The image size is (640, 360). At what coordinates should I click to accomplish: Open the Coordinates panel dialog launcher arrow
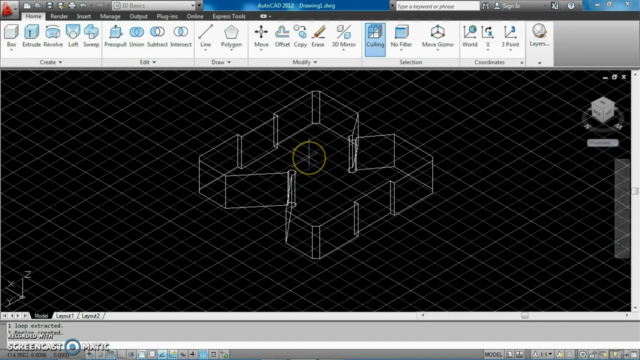[x=522, y=63]
